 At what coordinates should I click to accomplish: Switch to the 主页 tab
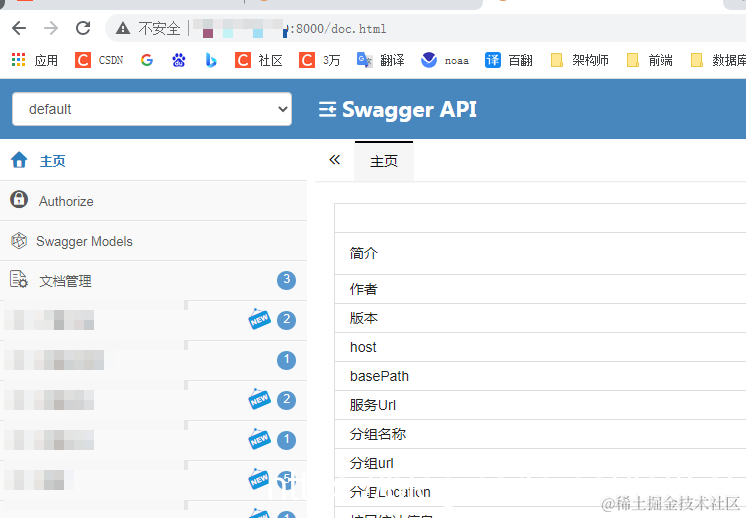coord(384,161)
